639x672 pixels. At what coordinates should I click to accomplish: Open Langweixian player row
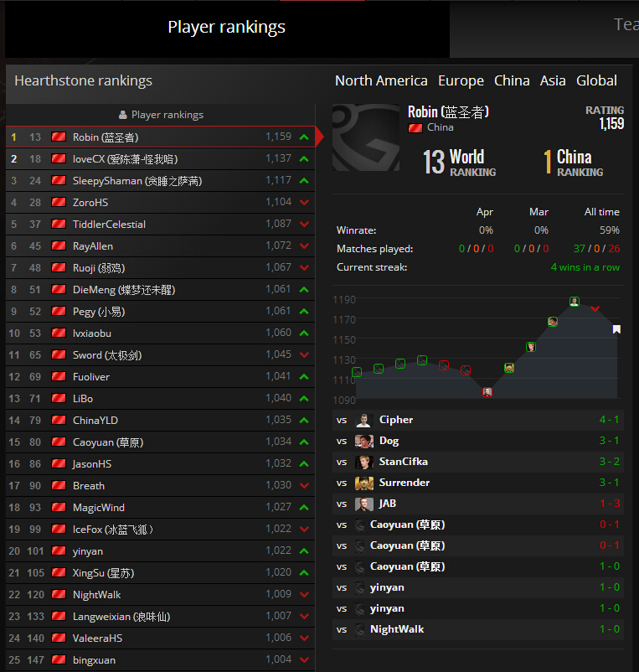pos(161,617)
